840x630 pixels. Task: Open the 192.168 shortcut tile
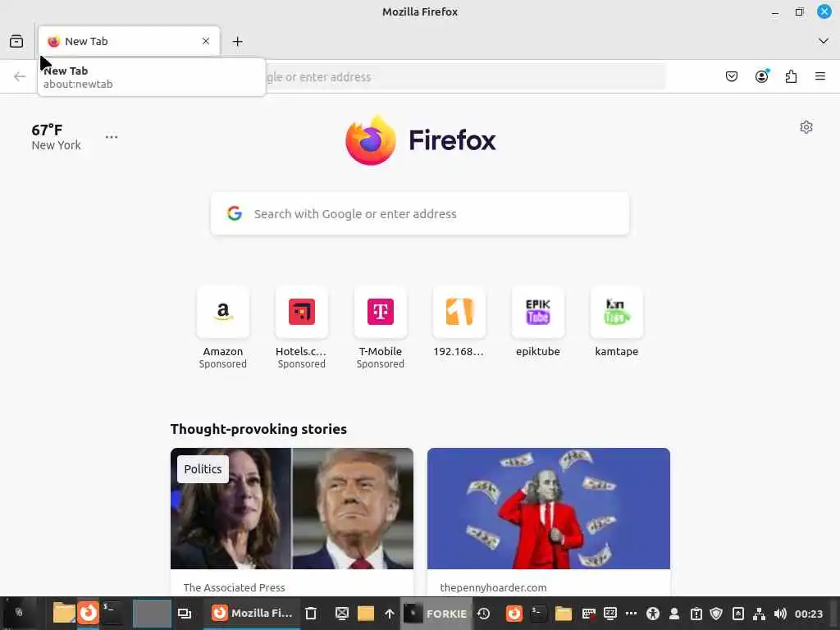click(x=459, y=322)
